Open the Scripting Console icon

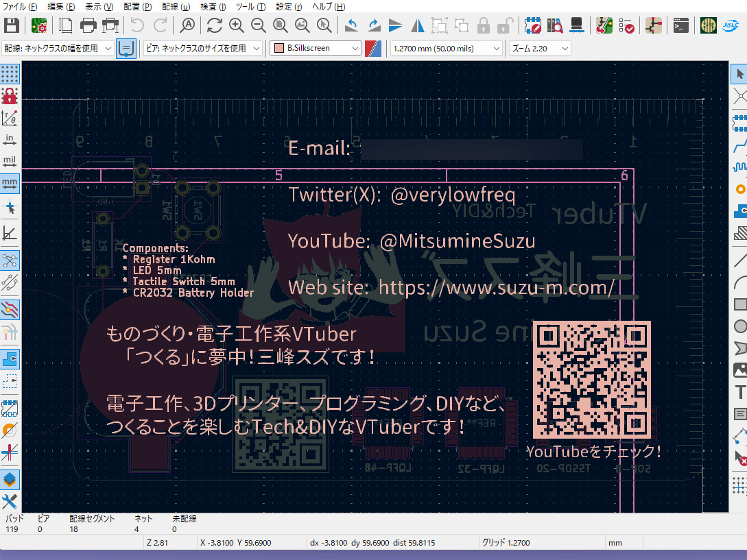(x=680, y=26)
